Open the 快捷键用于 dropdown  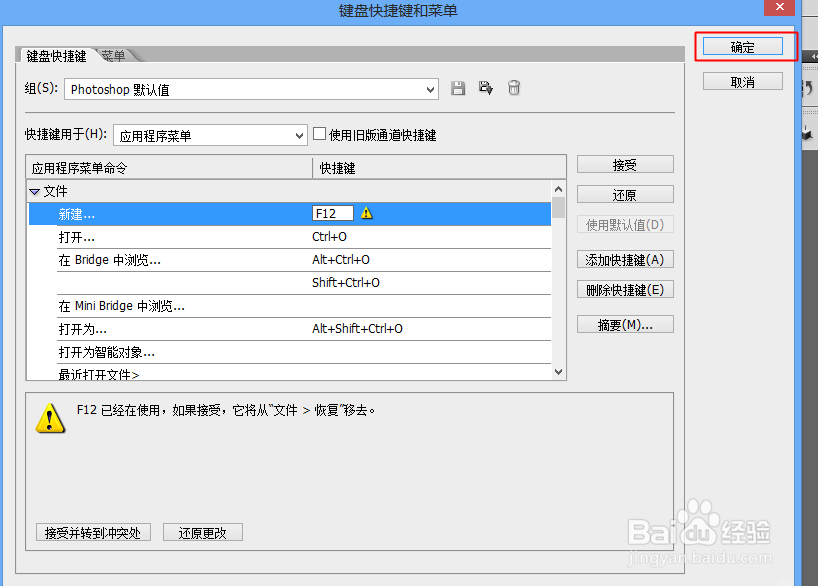[296, 134]
